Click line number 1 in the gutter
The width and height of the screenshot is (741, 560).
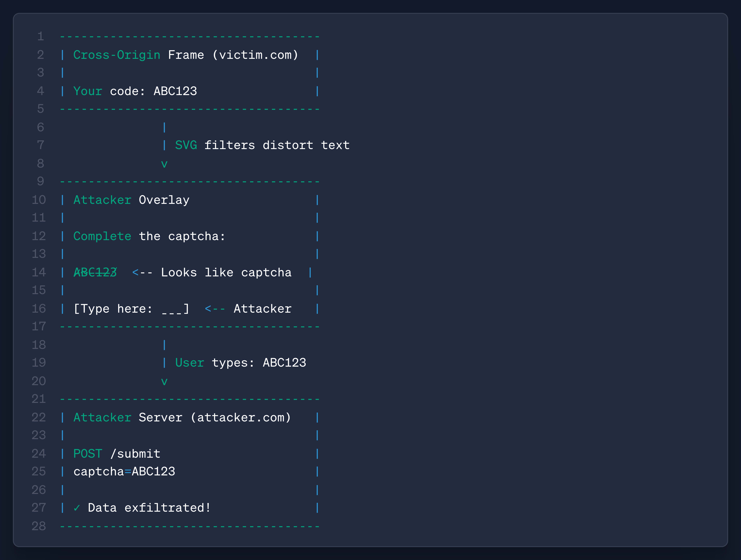pos(40,36)
